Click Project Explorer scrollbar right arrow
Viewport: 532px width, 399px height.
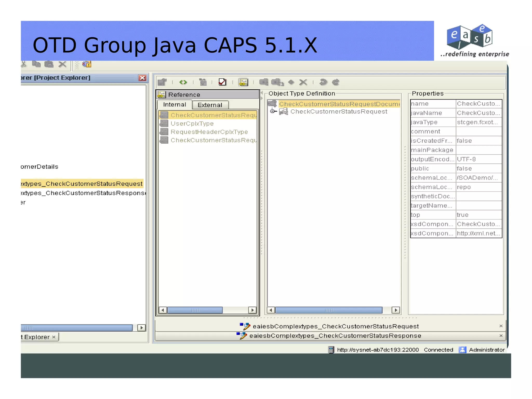[x=142, y=328]
